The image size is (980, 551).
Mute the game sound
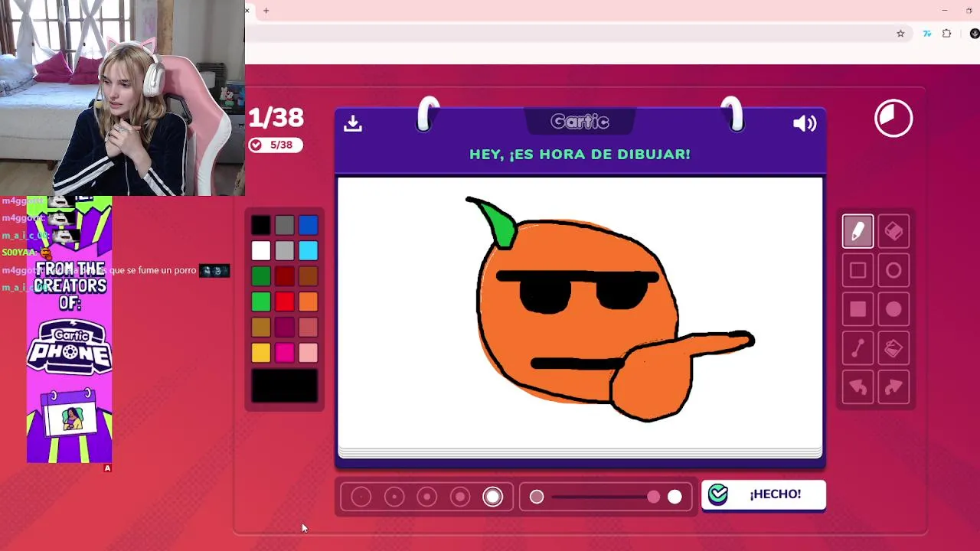pos(805,123)
